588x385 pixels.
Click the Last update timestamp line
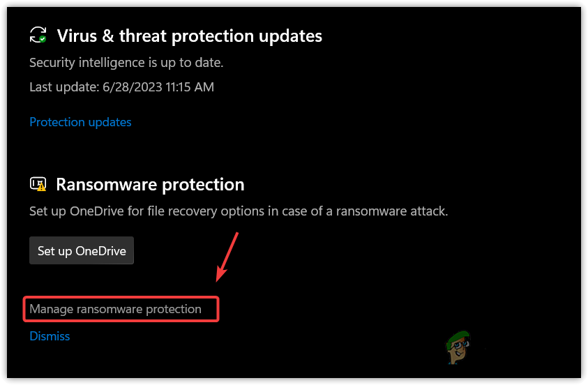[121, 87]
